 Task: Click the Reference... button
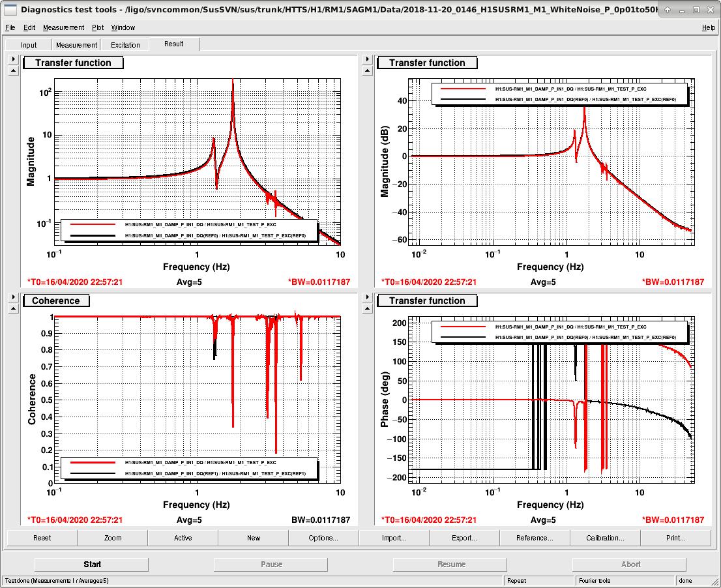[535, 538]
